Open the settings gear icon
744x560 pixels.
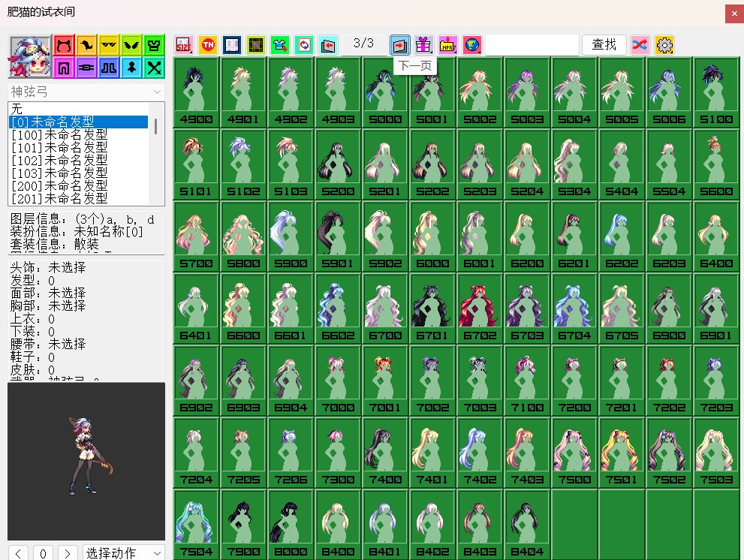[664, 45]
